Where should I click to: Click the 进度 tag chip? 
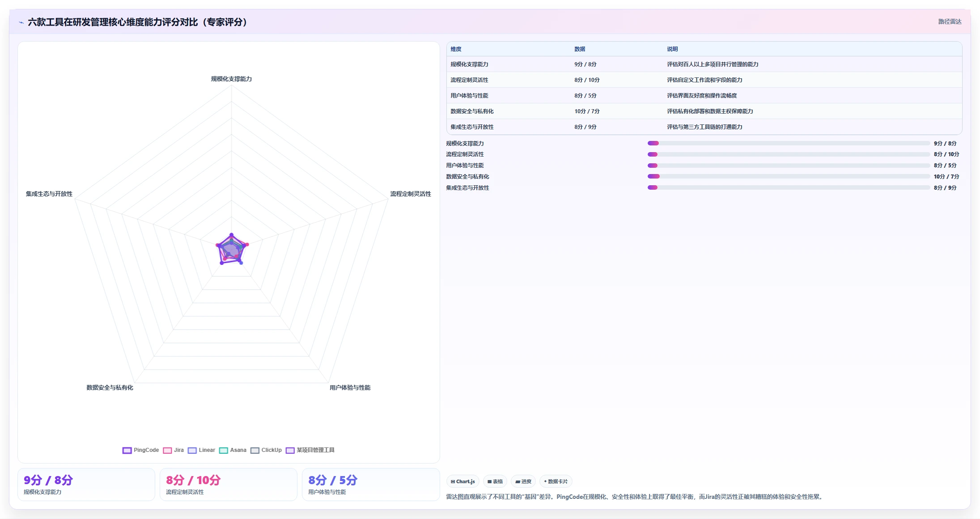523,481
